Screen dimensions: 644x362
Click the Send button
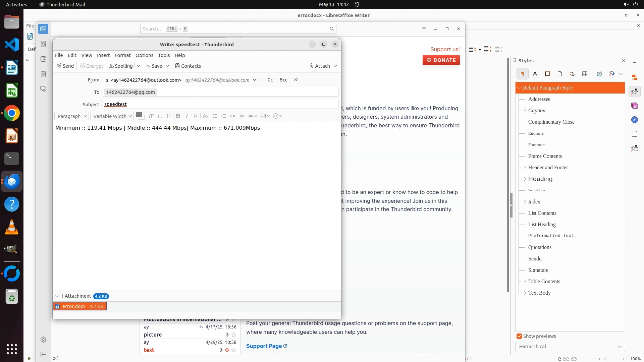point(65,66)
